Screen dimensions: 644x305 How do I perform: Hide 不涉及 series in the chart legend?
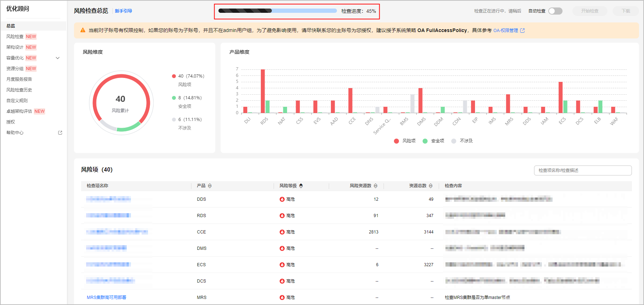coord(462,141)
